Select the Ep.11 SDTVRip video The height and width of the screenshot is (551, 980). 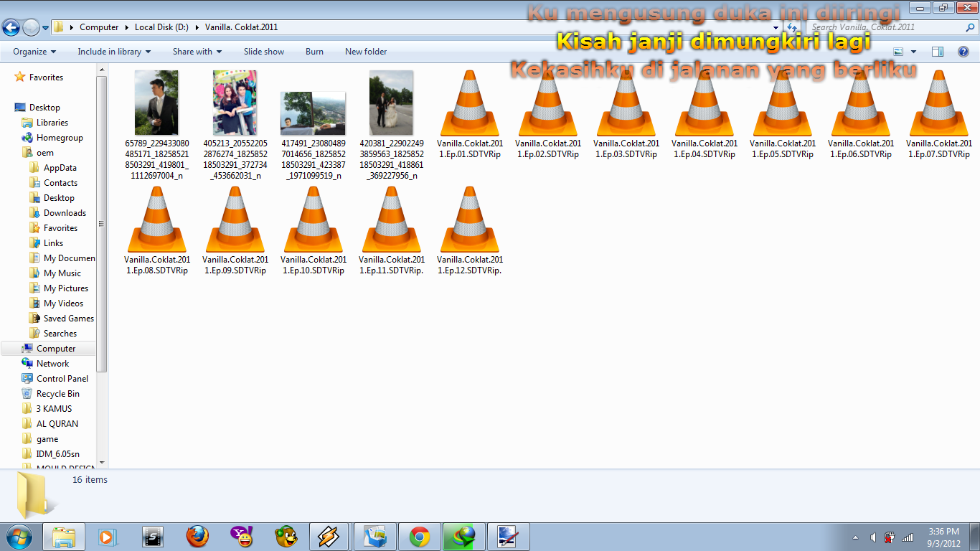coord(392,231)
